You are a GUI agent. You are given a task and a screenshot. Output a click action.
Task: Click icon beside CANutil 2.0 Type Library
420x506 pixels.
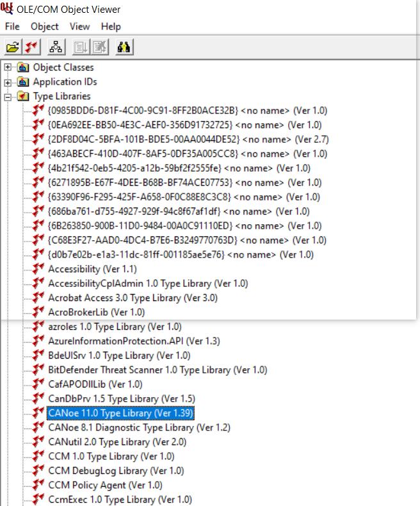[38, 441]
